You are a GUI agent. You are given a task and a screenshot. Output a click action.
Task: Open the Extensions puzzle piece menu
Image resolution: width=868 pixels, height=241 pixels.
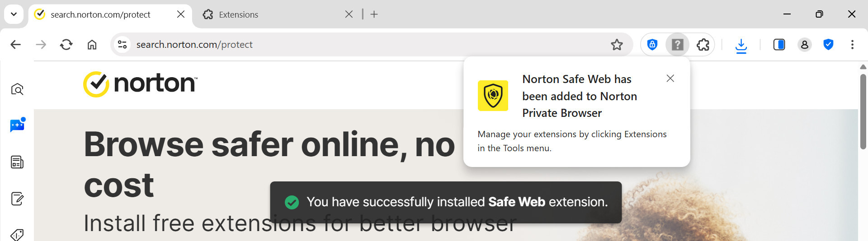coord(703,45)
